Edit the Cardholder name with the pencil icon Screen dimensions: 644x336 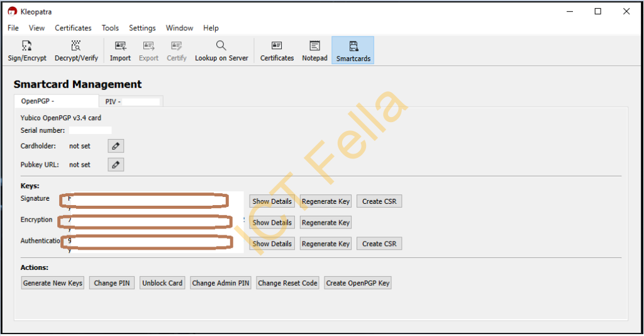pos(116,146)
